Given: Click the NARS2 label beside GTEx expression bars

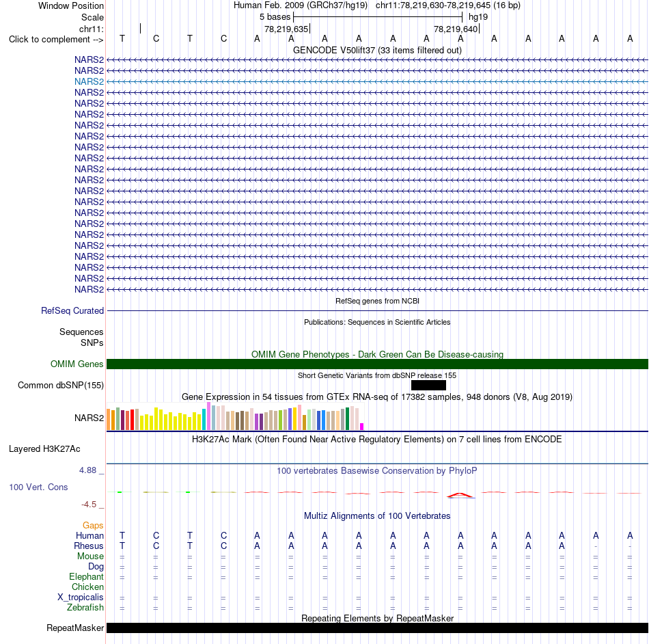Looking at the screenshot, I should [x=89, y=418].
